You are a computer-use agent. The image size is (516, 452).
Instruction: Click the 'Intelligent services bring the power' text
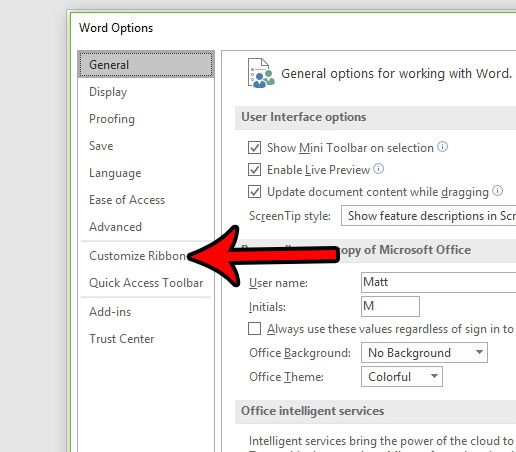pyautogui.click(x=381, y=441)
